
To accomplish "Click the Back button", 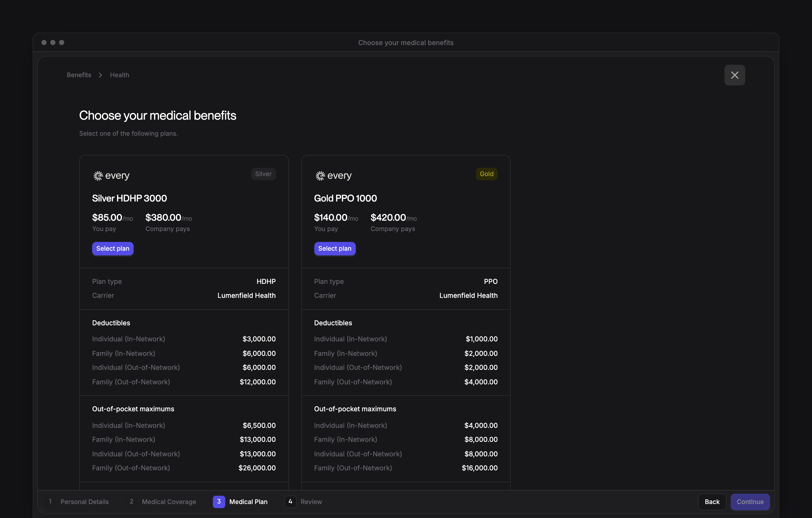I will click(x=712, y=502).
